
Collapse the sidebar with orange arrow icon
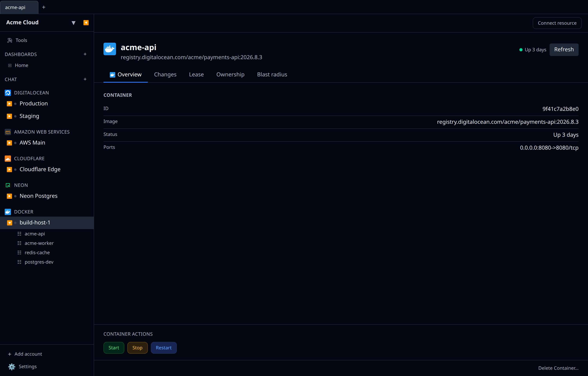tap(86, 23)
